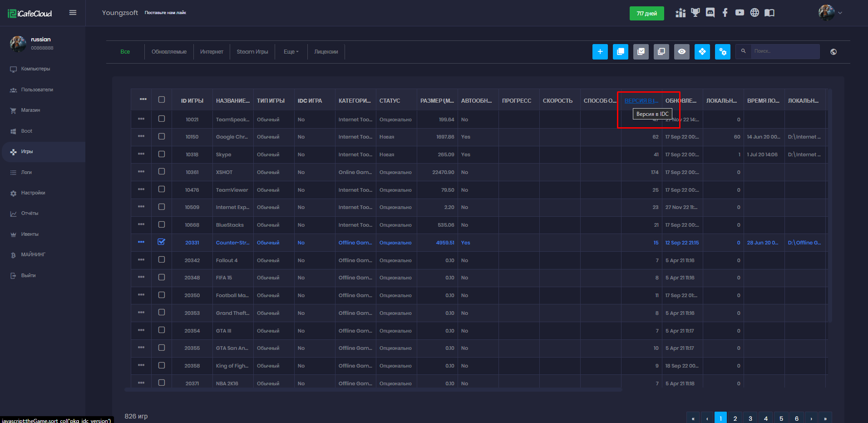868x423 pixels.
Task: Click the search magnifier icon
Action: click(743, 51)
